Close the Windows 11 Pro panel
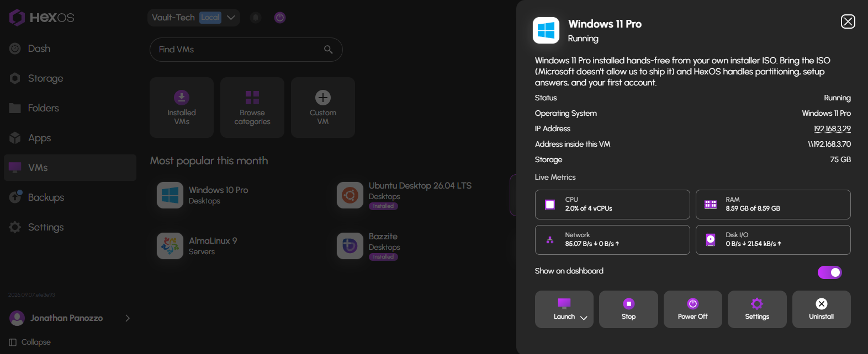 tap(848, 22)
